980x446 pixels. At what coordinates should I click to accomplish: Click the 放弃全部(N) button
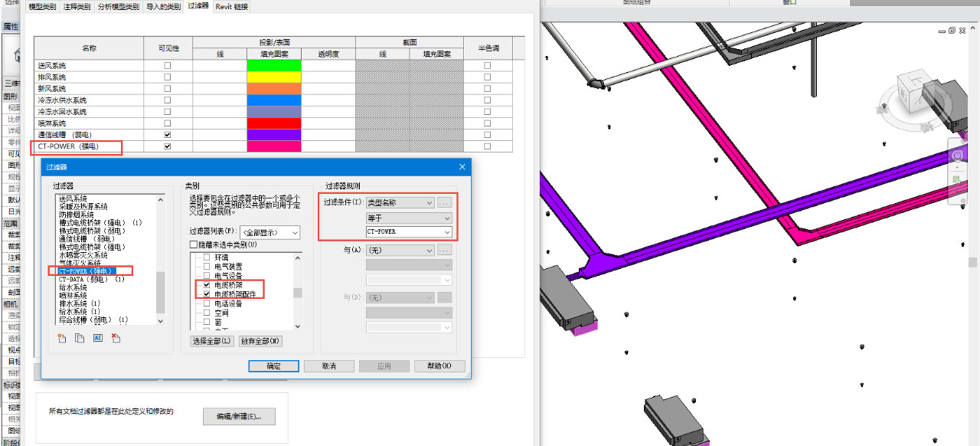tap(260, 341)
